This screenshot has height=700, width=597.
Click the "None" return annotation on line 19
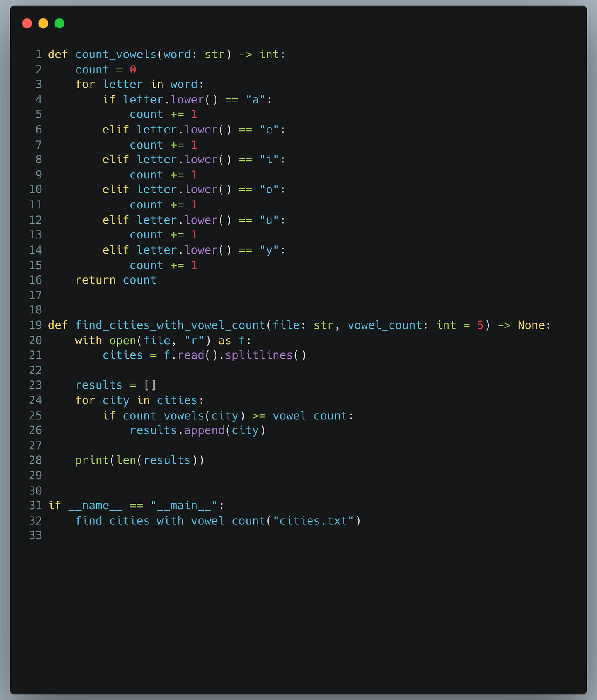tap(531, 325)
